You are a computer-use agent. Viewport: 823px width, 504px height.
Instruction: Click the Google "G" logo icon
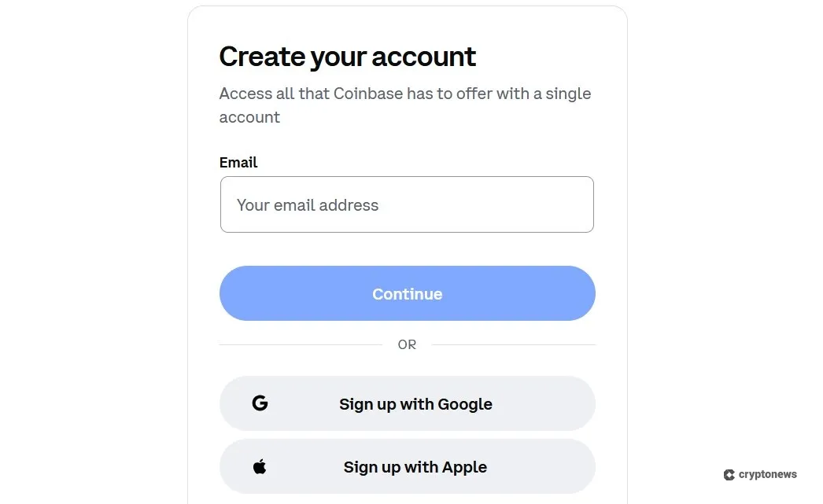pos(260,403)
